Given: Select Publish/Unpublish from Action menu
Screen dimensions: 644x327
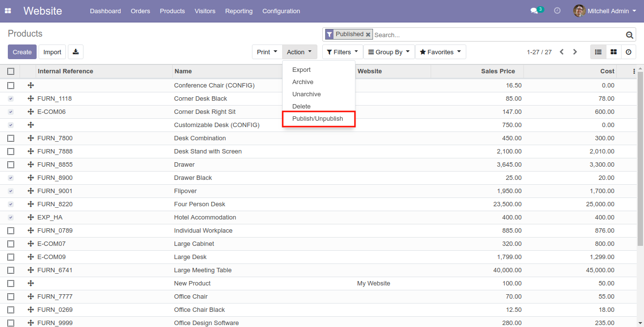Looking at the screenshot, I should pyautogui.click(x=318, y=119).
